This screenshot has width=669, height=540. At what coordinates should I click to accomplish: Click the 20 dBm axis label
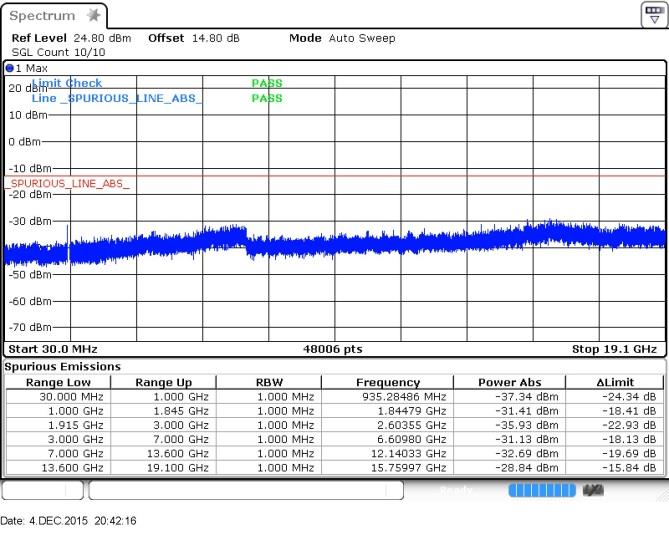pos(27,88)
